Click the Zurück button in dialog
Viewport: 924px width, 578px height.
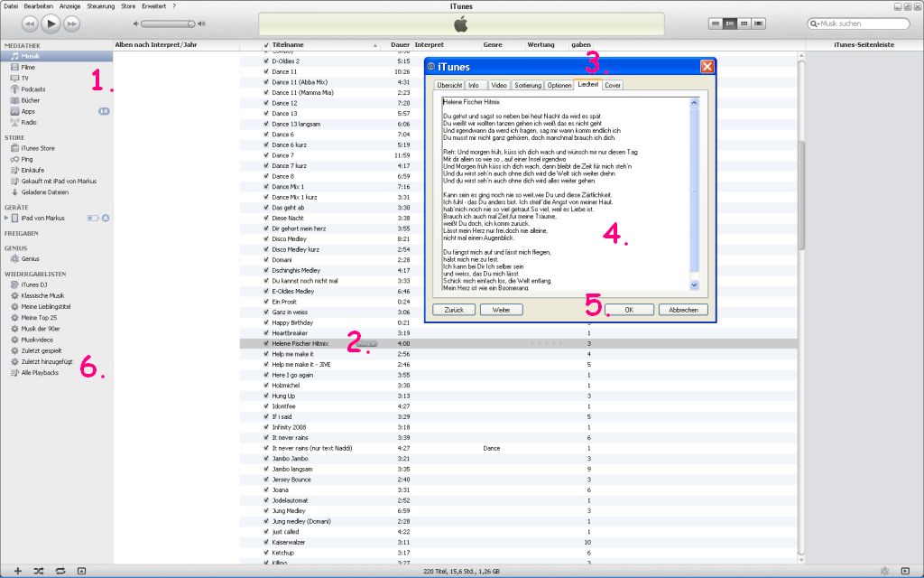point(454,311)
